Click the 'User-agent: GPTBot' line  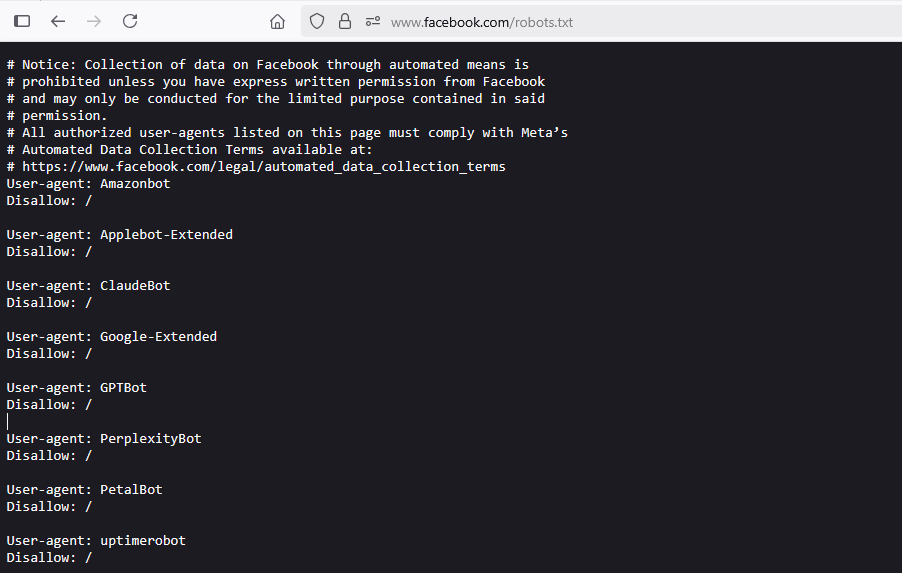76,388
